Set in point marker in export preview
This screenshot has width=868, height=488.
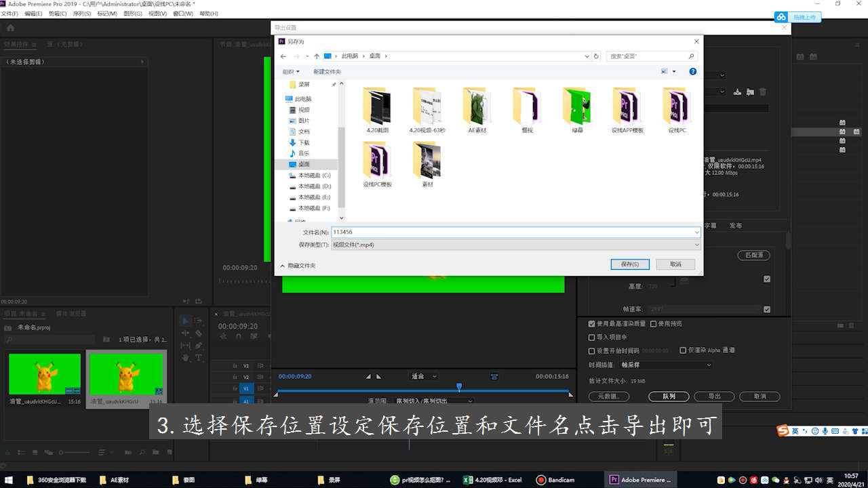368,376
